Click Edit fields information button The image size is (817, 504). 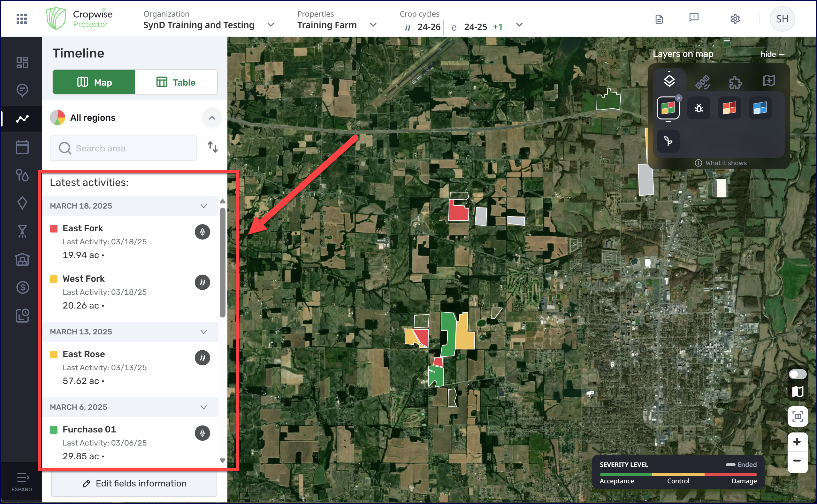tap(134, 483)
